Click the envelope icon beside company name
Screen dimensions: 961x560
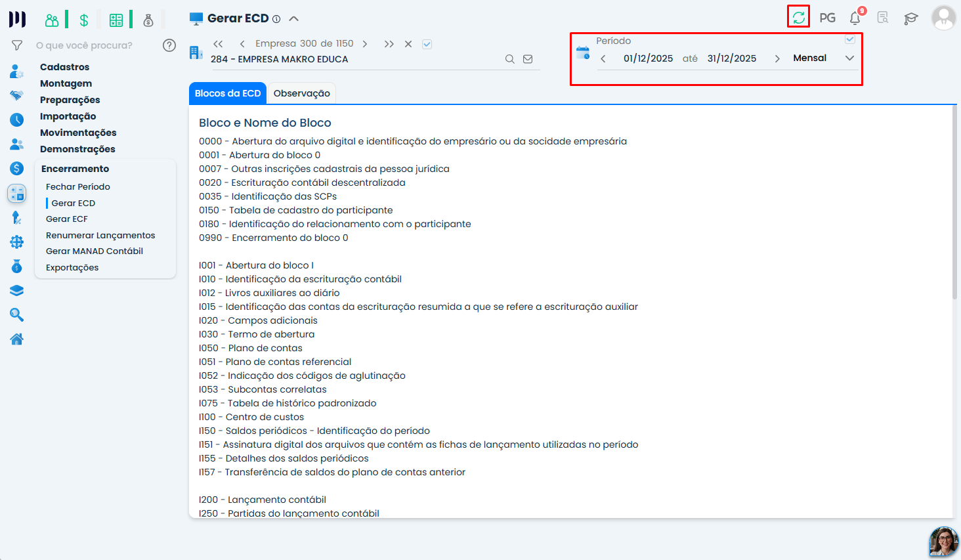coord(528,59)
